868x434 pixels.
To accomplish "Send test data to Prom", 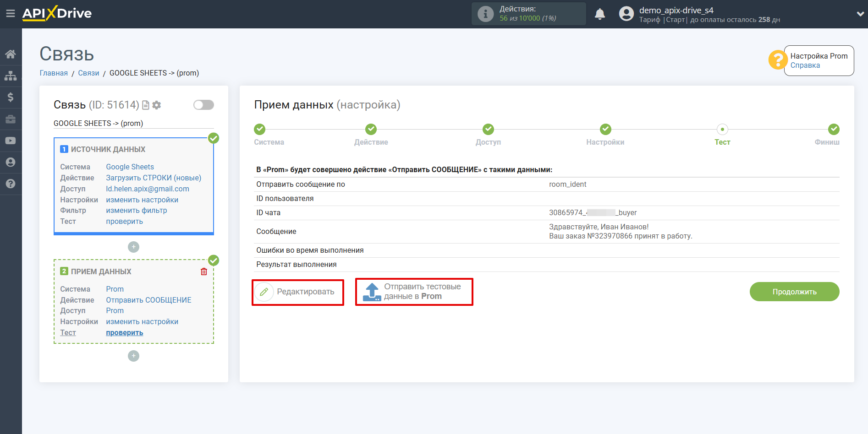I will pos(414,292).
